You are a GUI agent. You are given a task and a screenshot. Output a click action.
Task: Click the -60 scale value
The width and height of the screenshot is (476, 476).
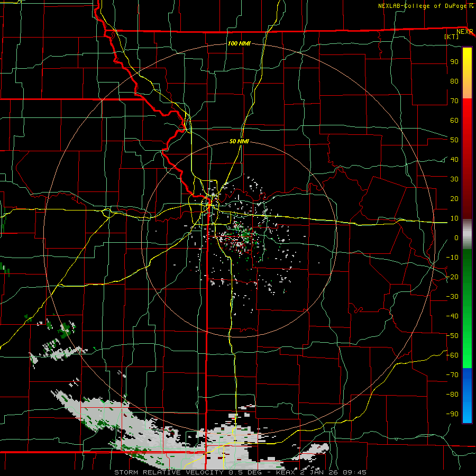click(452, 355)
